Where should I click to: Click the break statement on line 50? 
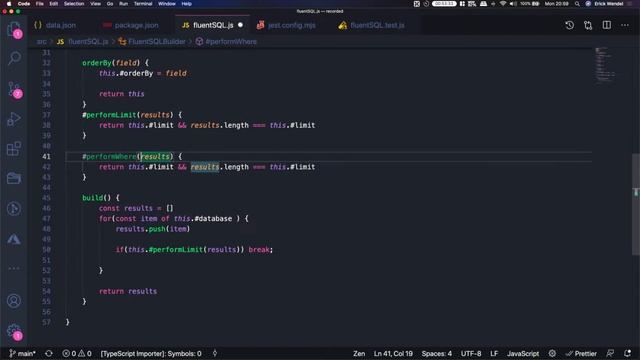click(x=259, y=250)
